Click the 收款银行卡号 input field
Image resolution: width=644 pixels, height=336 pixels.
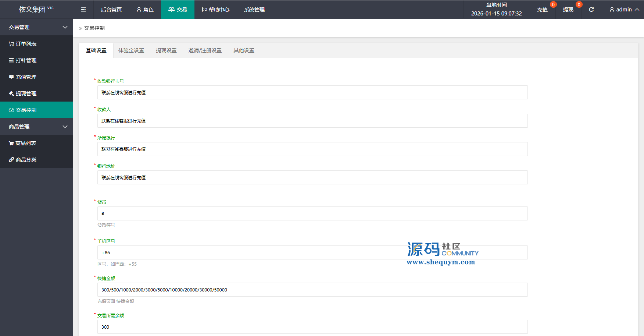[x=312, y=93]
